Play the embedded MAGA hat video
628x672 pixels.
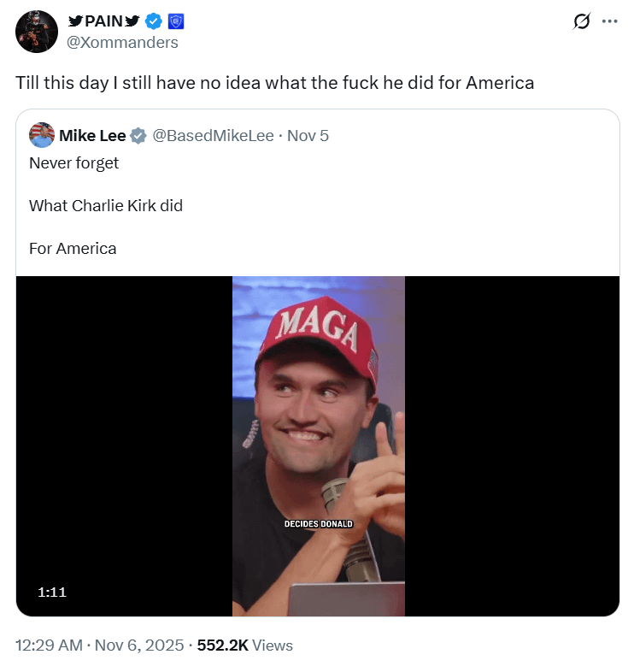coord(318,445)
